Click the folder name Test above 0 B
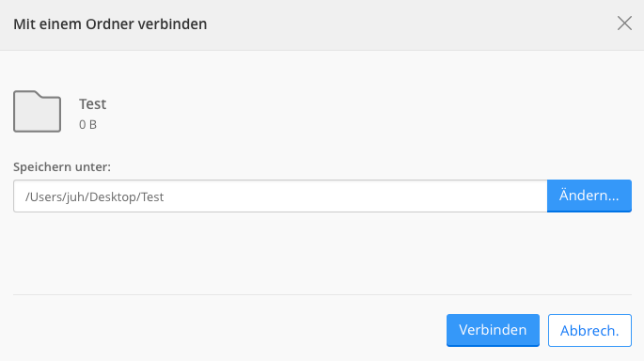This screenshot has width=644, height=361. tap(93, 104)
